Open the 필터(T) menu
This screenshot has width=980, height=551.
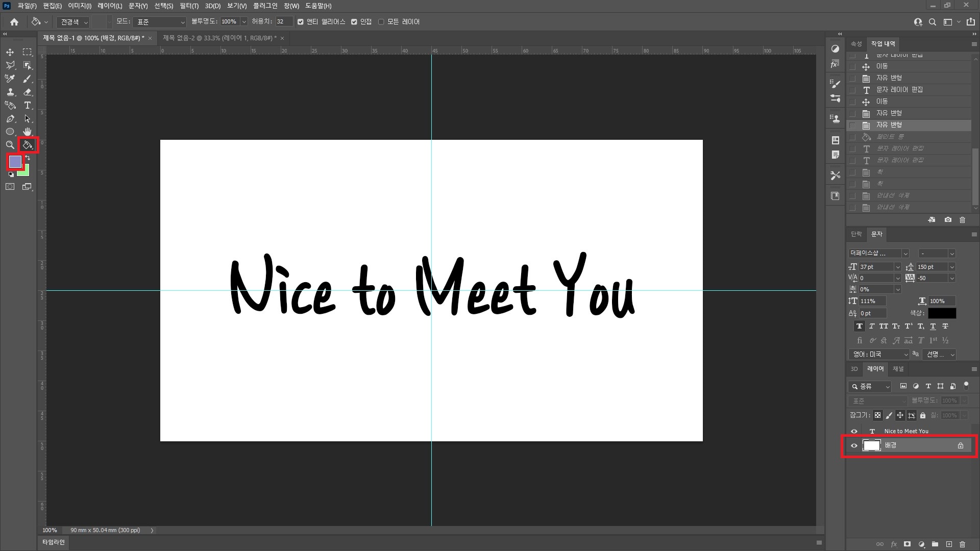189,6
